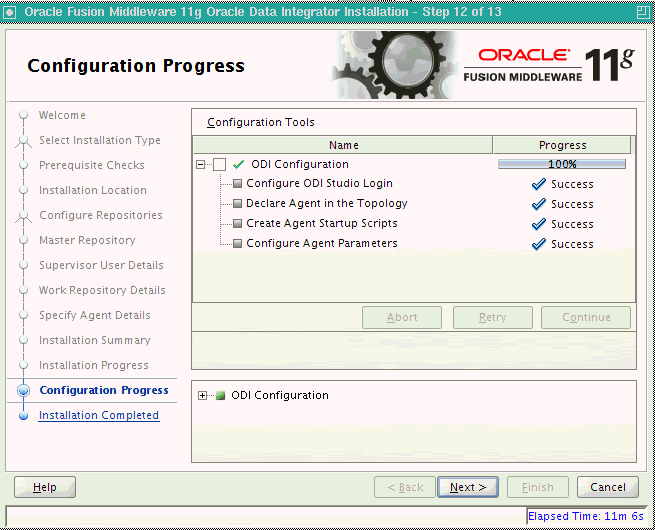Click square icon for Create Agent Startup Scripts
Screen dimensions: 655x530
[x=237, y=223]
